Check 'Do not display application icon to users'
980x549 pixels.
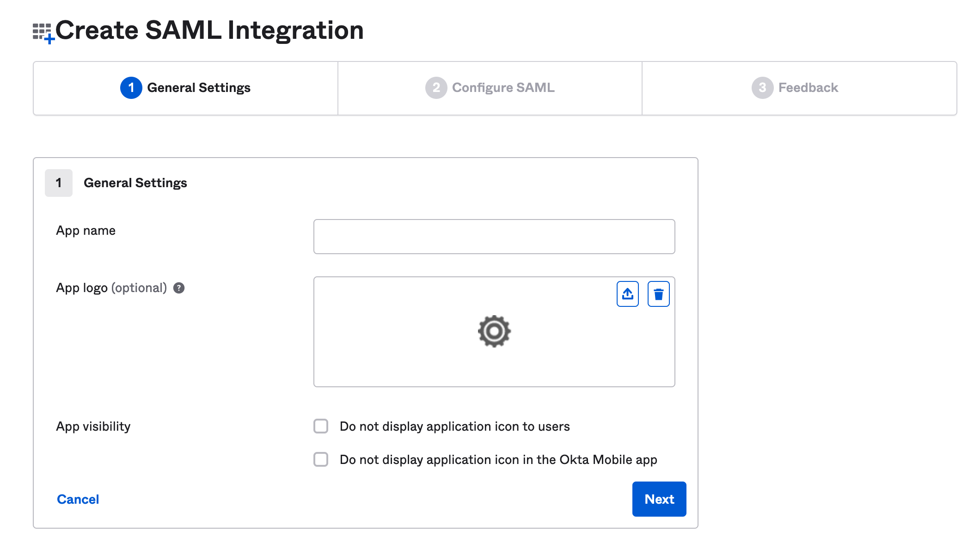point(321,426)
